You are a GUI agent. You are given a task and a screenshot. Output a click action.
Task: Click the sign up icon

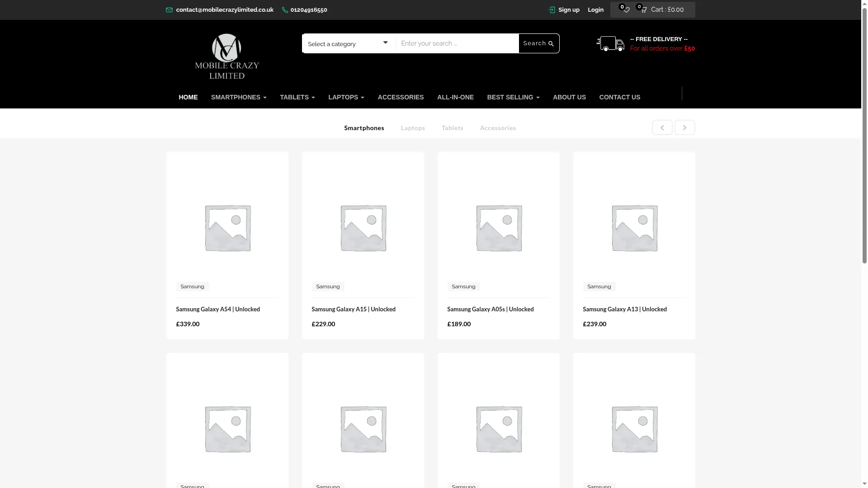pos(552,10)
